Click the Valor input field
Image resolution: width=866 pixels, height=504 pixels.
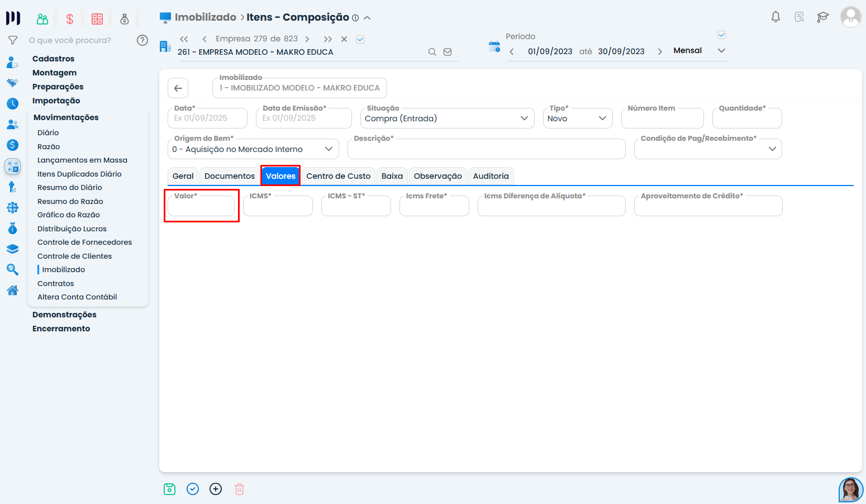click(201, 207)
